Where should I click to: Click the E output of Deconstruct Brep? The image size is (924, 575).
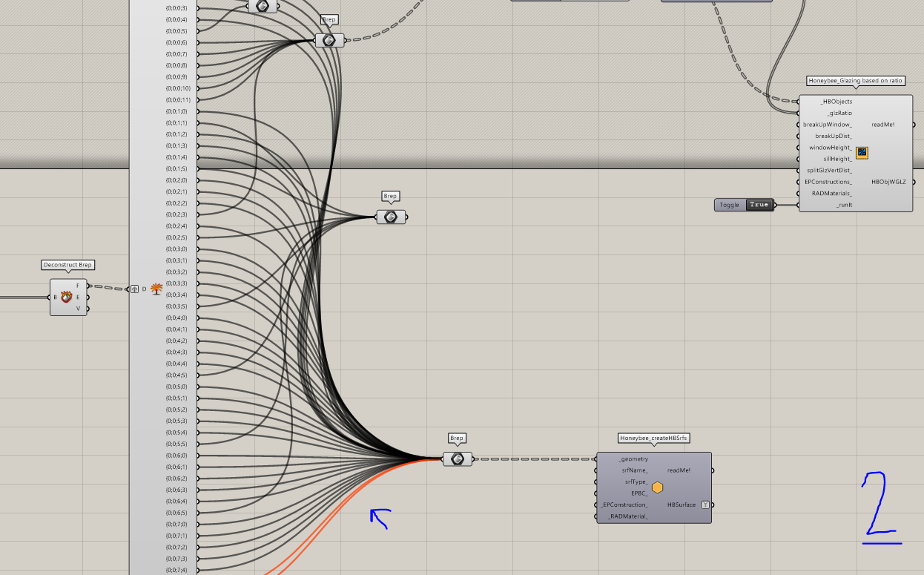pyautogui.click(x=78, y=297)
